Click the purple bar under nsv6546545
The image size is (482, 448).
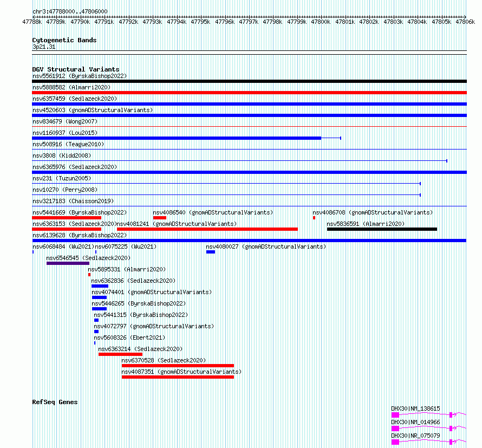68,263
